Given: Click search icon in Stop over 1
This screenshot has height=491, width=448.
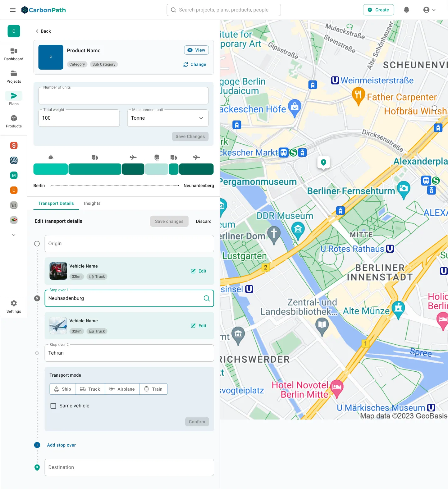Looking at the screenshot, I should pos(207,298).
